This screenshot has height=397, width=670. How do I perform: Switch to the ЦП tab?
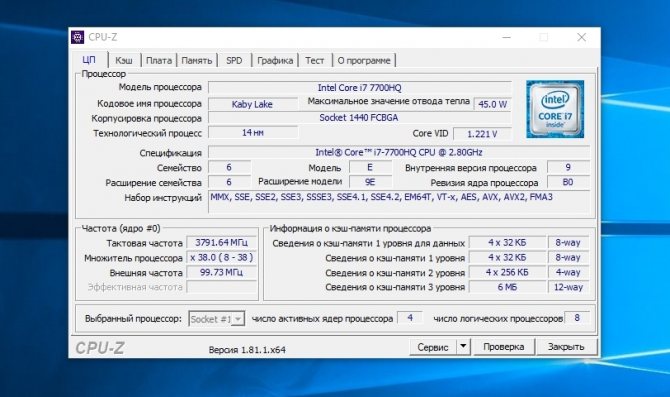click(x=89, y=60)
